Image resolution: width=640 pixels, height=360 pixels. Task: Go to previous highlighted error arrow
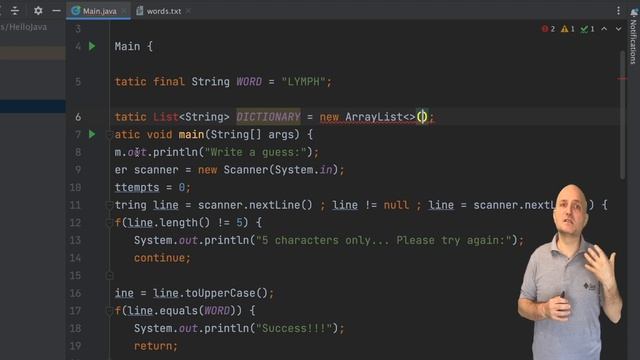click(604, 29)
